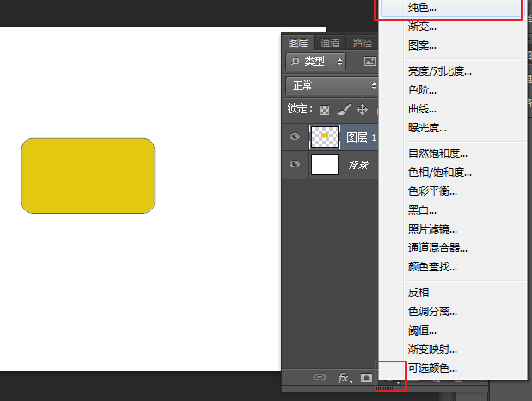
Task: Select 渐变映射... adjustment
Action: click(432, 349)
